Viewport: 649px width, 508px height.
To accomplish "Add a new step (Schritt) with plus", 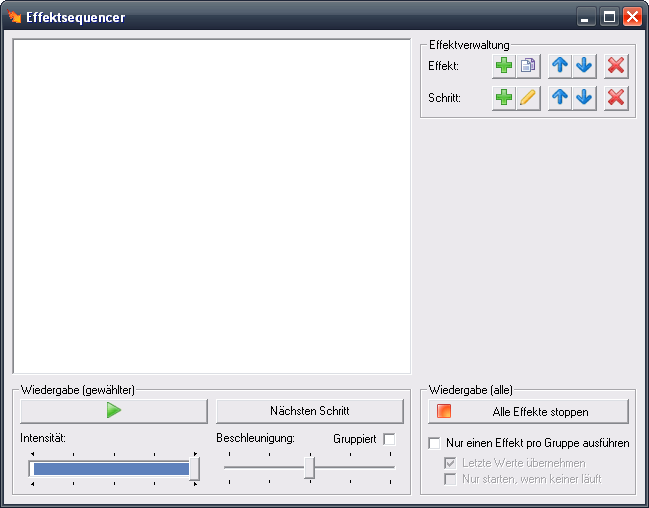I will [504, 98].
